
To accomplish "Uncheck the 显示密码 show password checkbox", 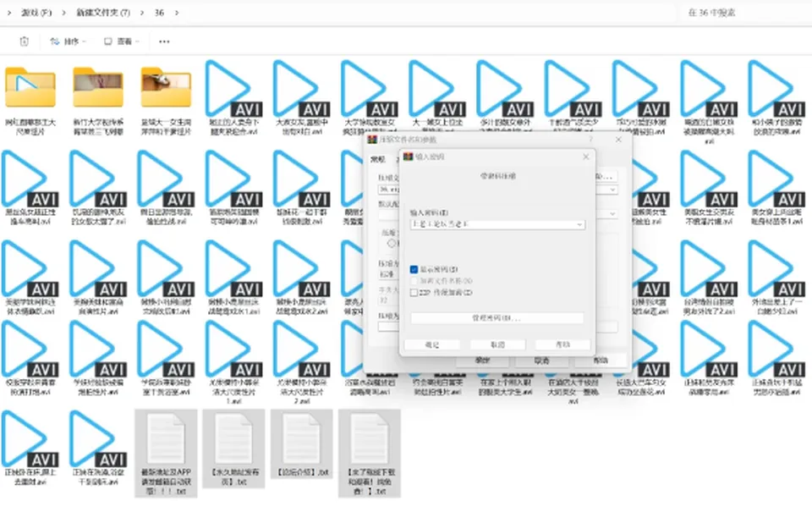I will point(414,269).
